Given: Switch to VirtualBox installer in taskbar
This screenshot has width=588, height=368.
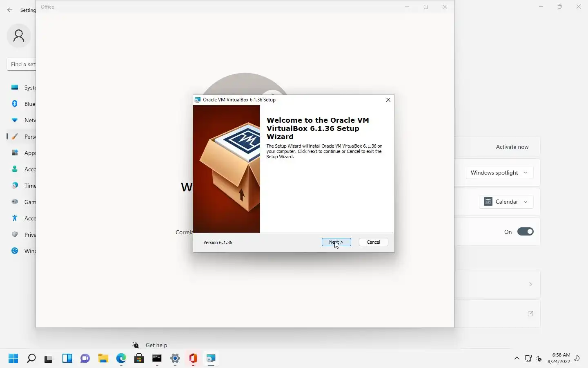Looking at the screenshot, I should tap(211, 359).
